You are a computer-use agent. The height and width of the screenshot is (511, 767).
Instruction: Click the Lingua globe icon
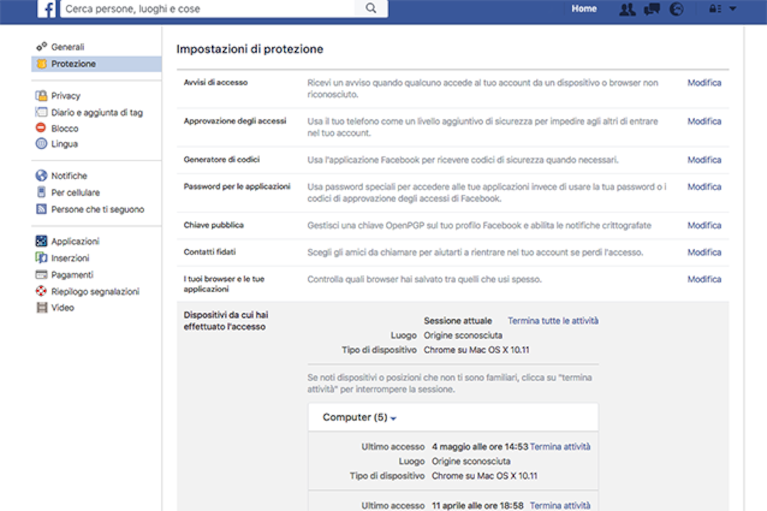41,144
